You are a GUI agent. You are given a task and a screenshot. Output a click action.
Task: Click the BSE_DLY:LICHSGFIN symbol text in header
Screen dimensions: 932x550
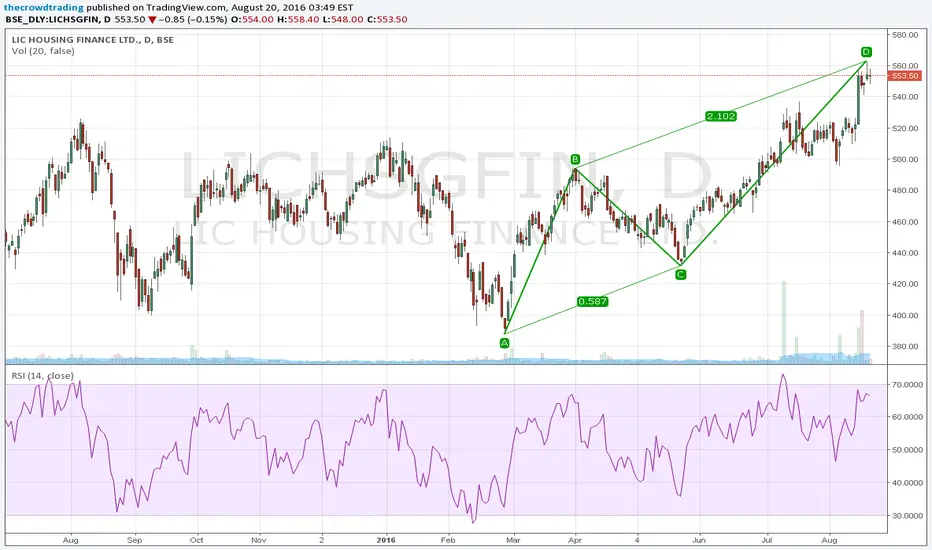point(53,19)
